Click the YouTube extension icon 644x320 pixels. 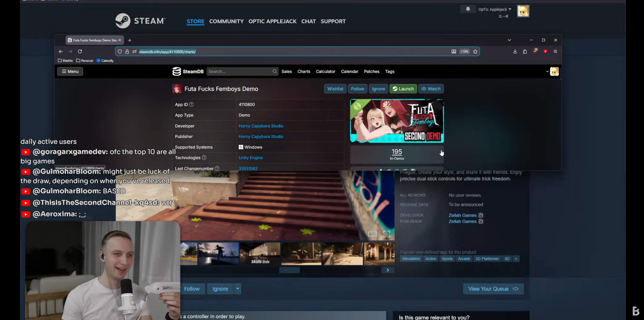(x=546, y=51)
